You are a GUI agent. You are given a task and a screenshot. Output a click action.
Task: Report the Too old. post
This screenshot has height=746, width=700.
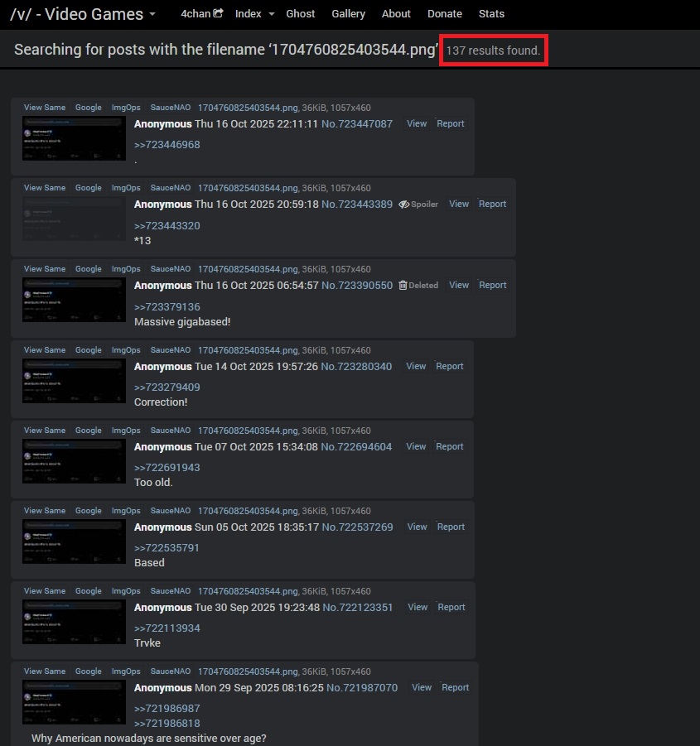pyautogui.click(x=449, y=447)
